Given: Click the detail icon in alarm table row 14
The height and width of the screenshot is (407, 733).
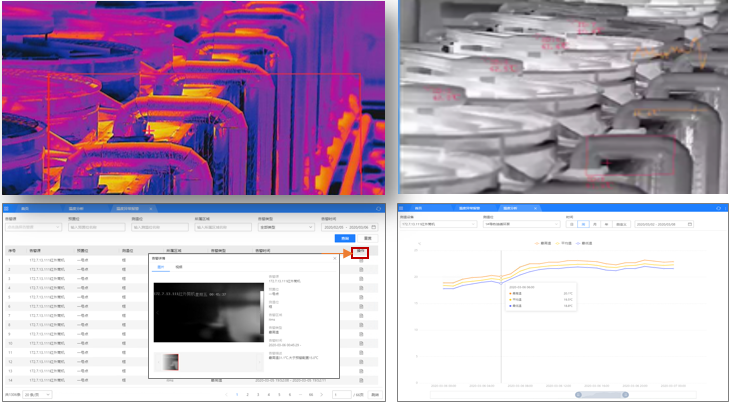Looking at the screenshot, I should (x=361, y=380).
